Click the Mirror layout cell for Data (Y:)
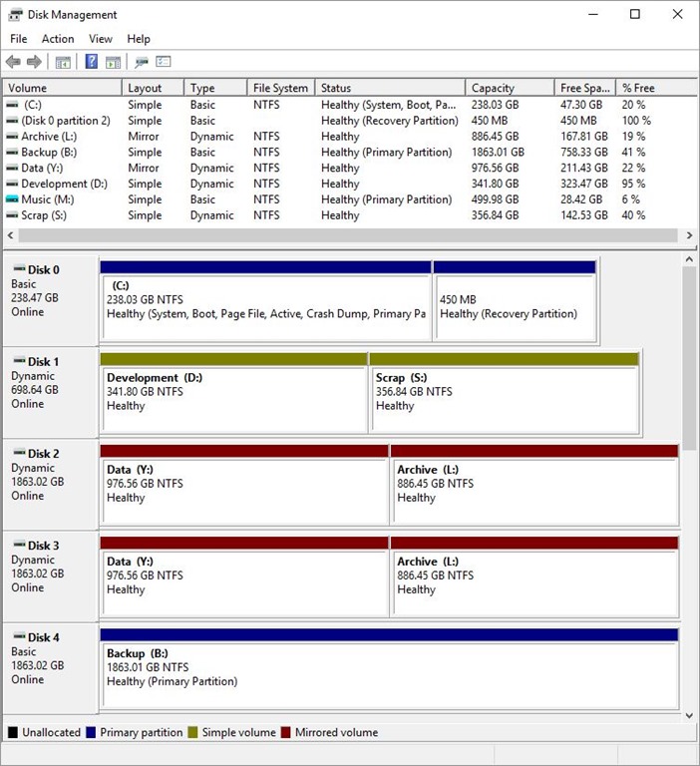Image resolution: width=700 pixels, height=766 pixels. tap(144, 168)
